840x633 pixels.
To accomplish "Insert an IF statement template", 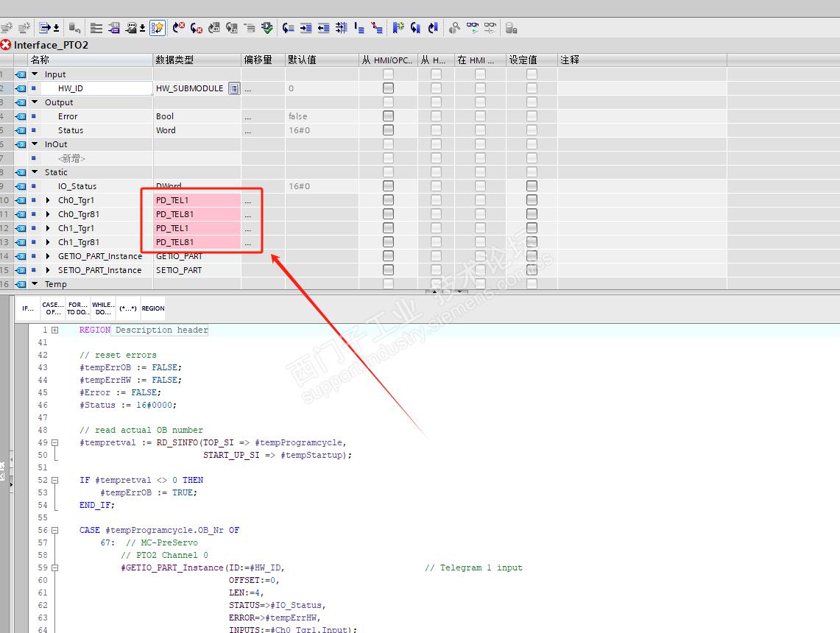I will [x=28, y=308].
